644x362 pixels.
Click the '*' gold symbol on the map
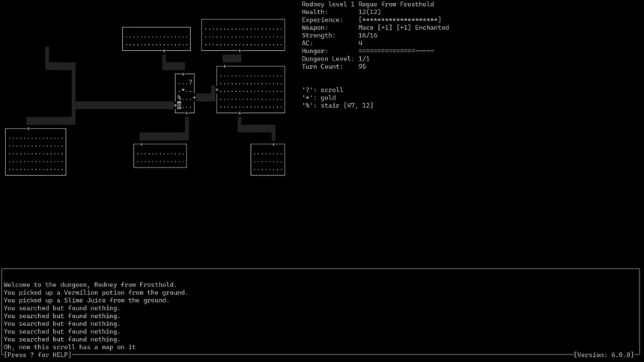tap(183, 90)
